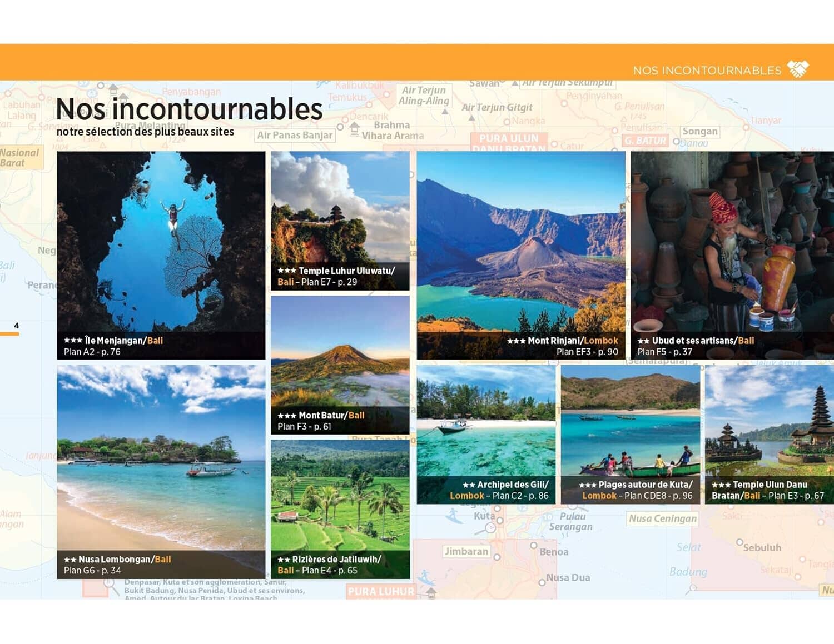834x644 pixels.
Task: Click the triangle marker for Air Terjun Sekumpul
Action: point(515,84)
